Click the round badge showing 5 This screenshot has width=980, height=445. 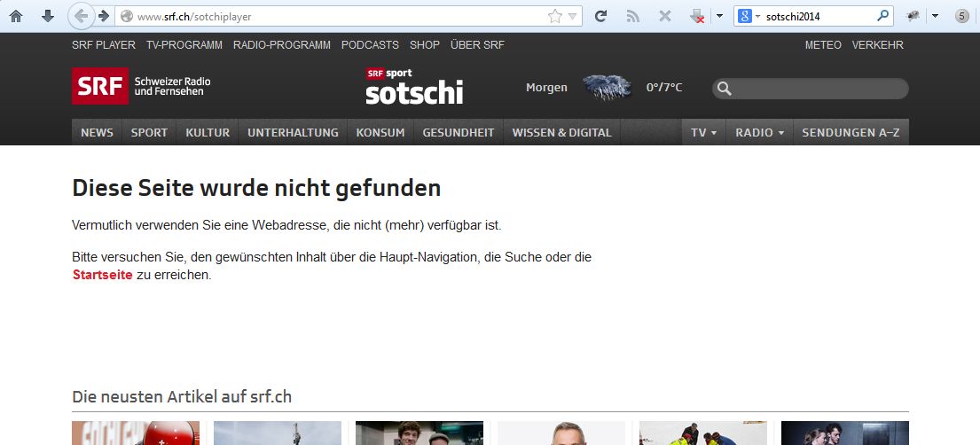click(x=962, y=16)
